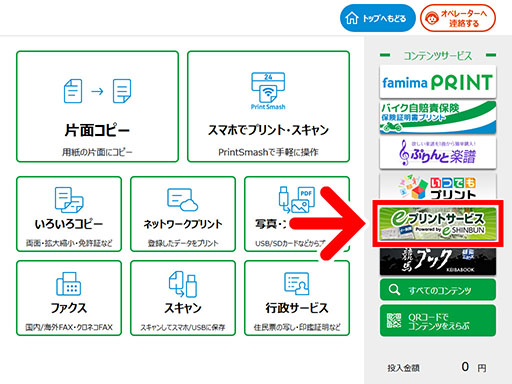This screenshot has width=512, height=384.
Task: Open the ファクス fax tile
Action: [x=69, y=298]
